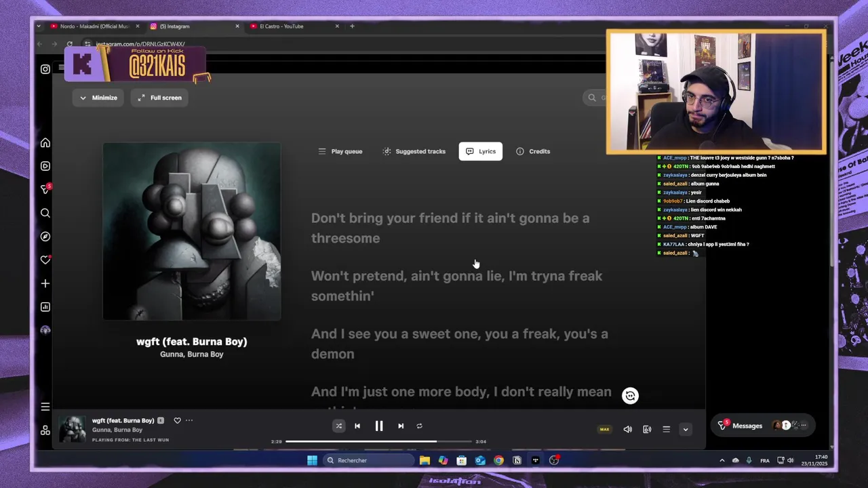The height and width of the screenshot is (488, 868).
Task: Open Notion from taskbar
Action: point(517,460)
